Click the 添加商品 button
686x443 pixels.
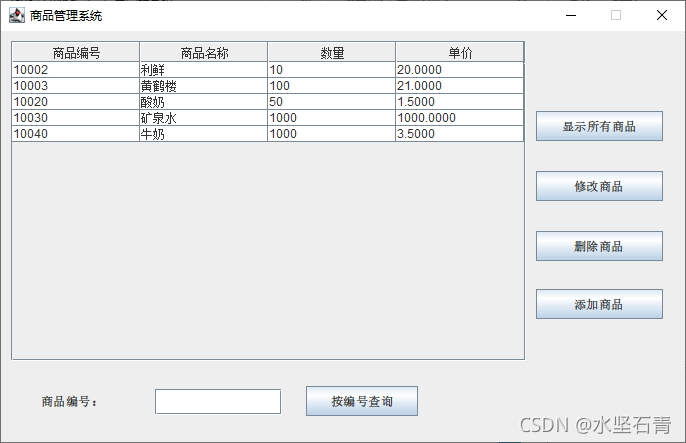point(599,304)
